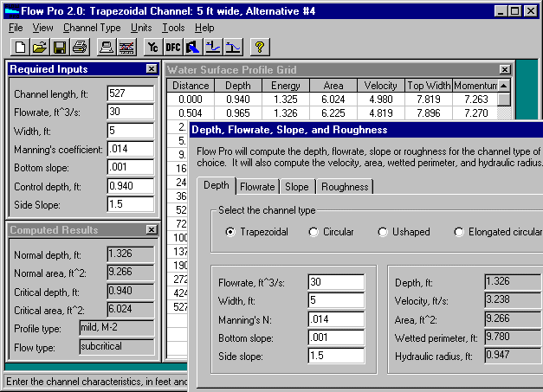Click the dialog Flowrate input field
Image resolution: width=543 pixels, height=392 pixels.
pos(336,282)
